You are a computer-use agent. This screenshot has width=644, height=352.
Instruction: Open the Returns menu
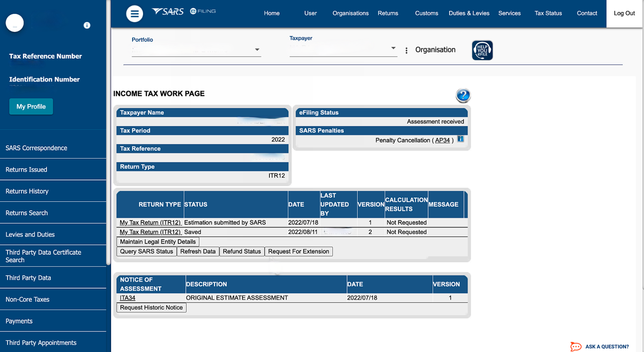point(388,13)
